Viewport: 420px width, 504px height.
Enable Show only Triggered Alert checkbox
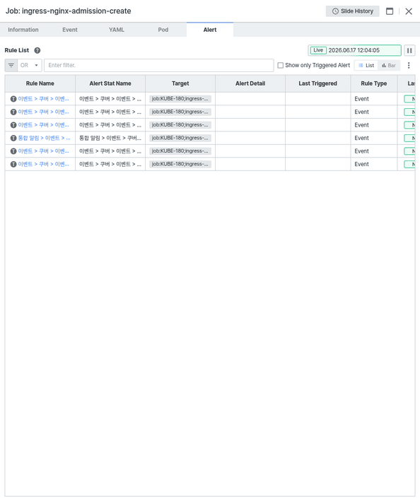(281, 65)
